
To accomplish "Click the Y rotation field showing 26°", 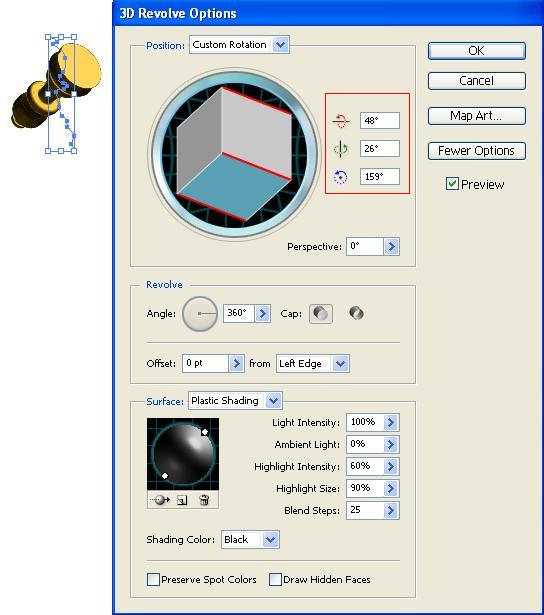I will [x=380, y=149].
